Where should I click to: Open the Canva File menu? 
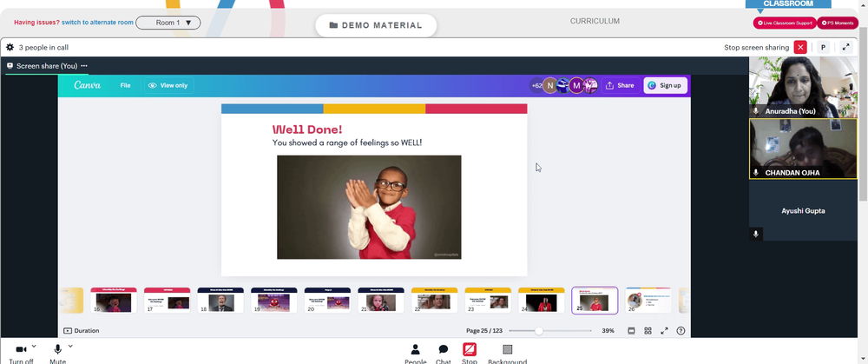point(126,85)
